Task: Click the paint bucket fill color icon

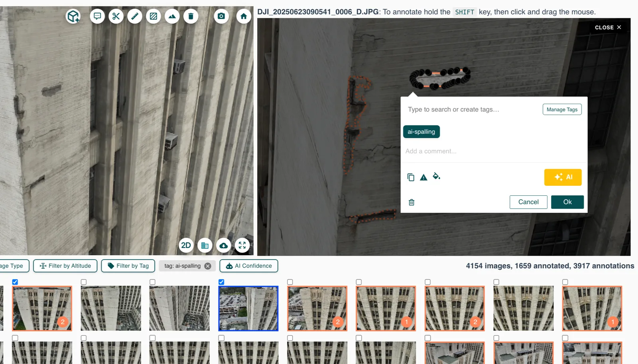Action: coord(436,176)
